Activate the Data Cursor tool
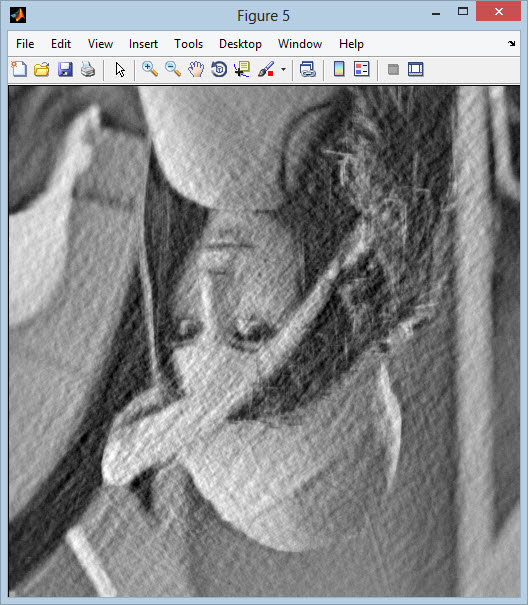 pos(242,69)
